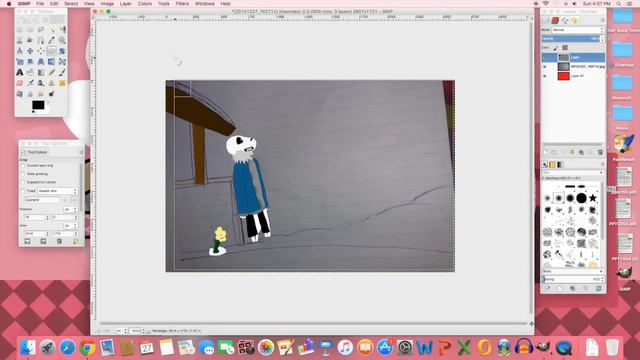Open the Select menu
Image resolution: width=640 pixels, height=360 pixels.
pos(71,4)
